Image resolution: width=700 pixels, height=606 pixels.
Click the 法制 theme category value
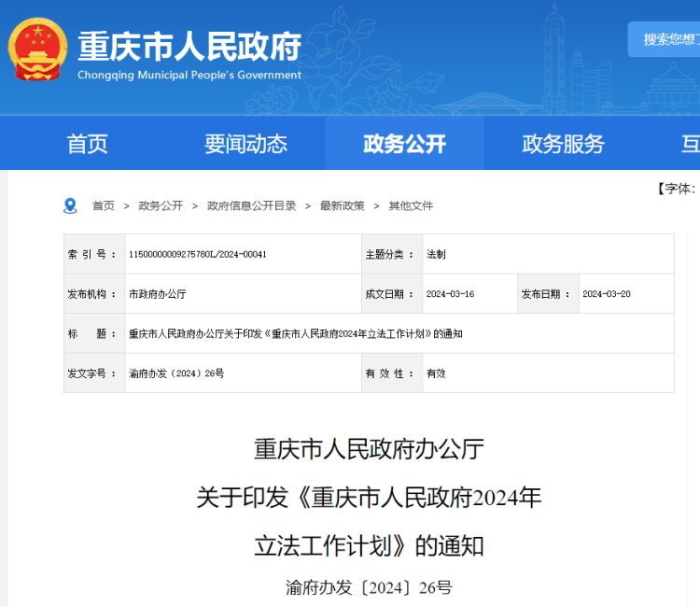pyautogui.click(x=436, y=254)
